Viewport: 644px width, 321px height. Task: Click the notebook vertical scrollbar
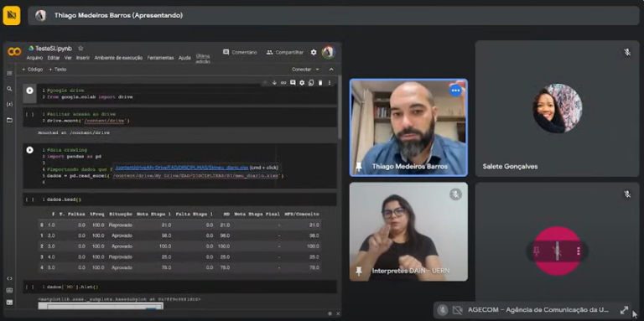340,106
